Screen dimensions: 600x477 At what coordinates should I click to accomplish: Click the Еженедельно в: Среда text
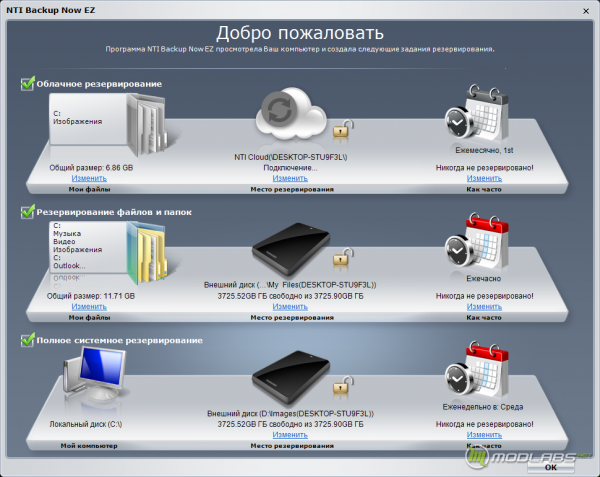[x=483, y=407]
